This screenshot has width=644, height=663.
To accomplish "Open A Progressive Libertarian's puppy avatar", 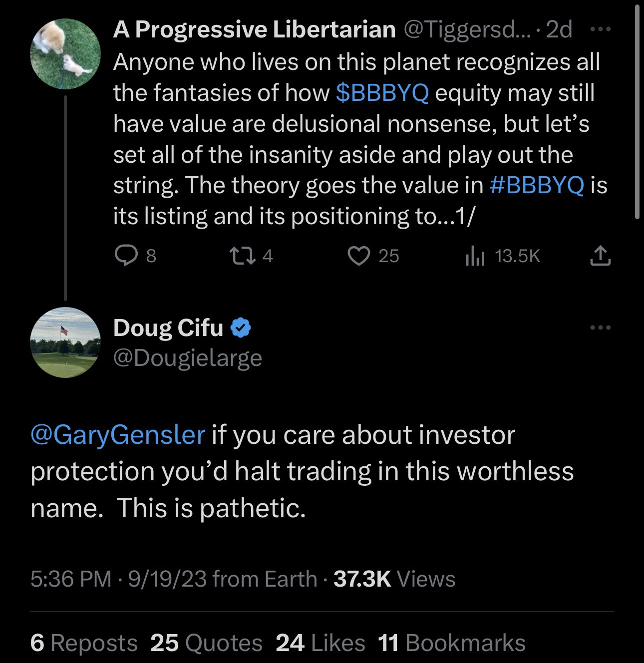I will (x=65, y=54).
